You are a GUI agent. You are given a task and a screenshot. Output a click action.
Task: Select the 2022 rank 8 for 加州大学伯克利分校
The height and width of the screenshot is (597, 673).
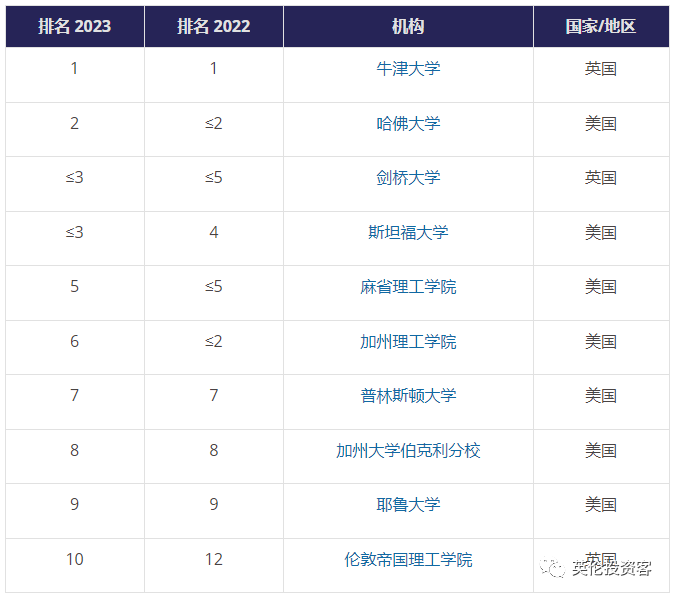click(x=214, y=450)
